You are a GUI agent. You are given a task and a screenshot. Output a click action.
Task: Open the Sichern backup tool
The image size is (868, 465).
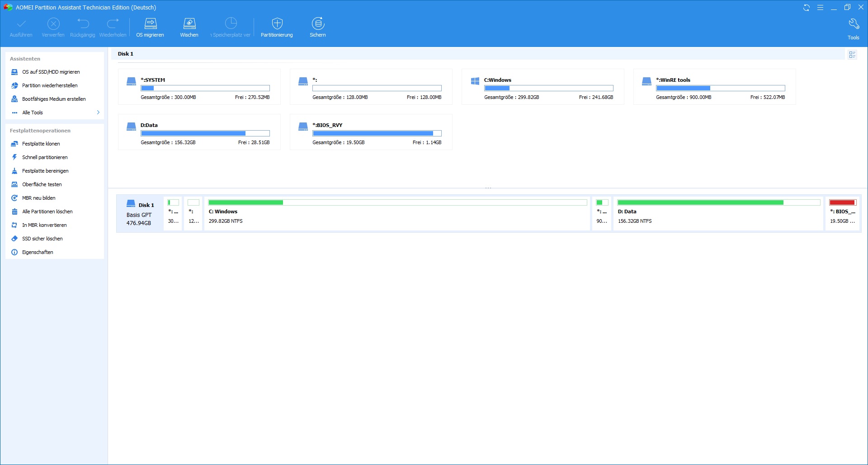click(318, 28)
